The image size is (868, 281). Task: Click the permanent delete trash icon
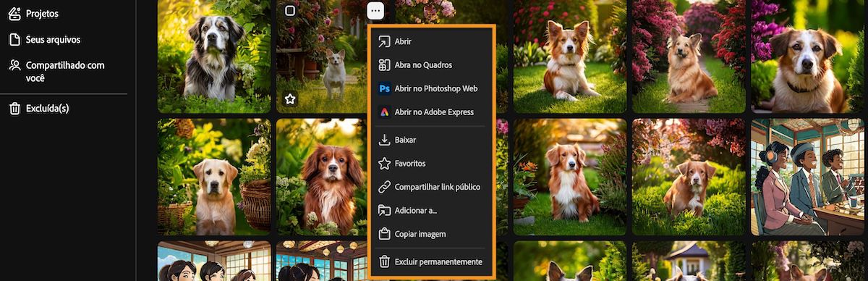385,261
